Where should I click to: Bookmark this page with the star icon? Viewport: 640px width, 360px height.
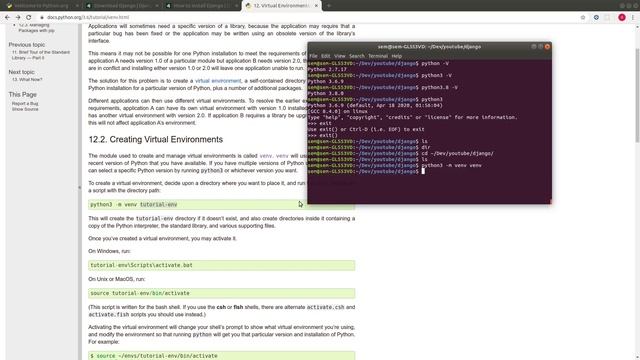point(583,17)
